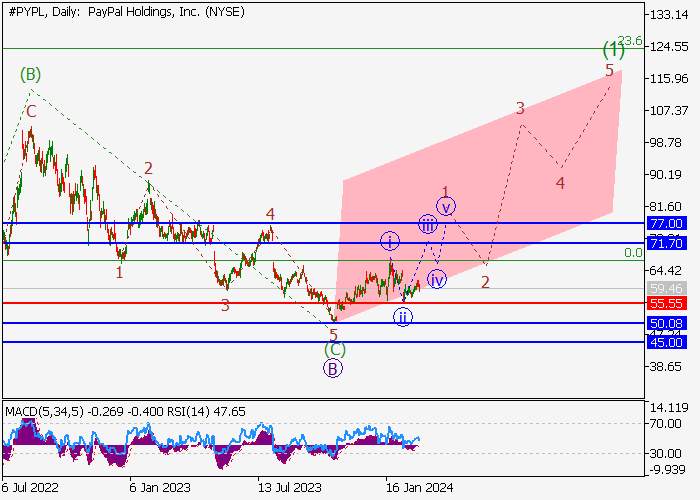Image resolution: width=700 pixels, height=500 pixels.
Task: Select the 6 Jul 2022 date label
Action: (30, 487)
